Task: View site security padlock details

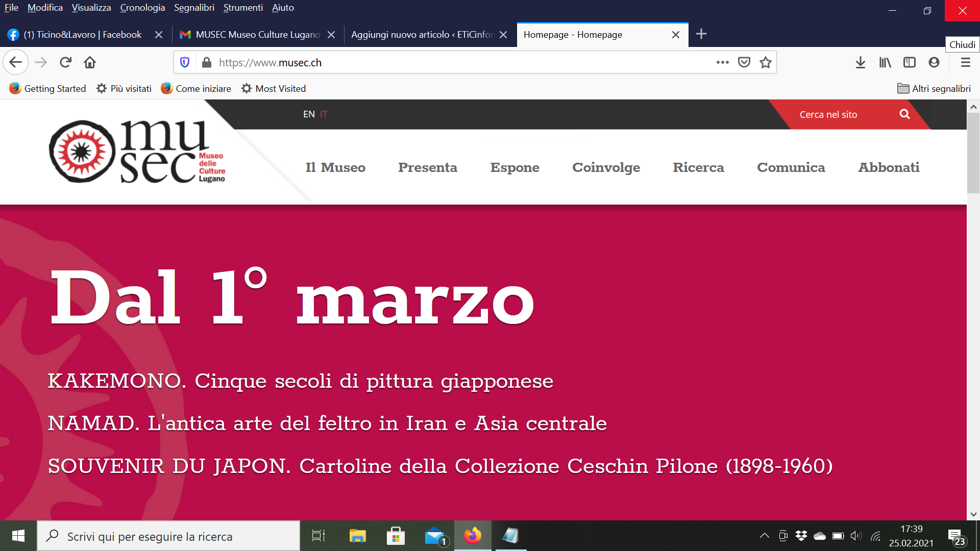Action: 207,62
